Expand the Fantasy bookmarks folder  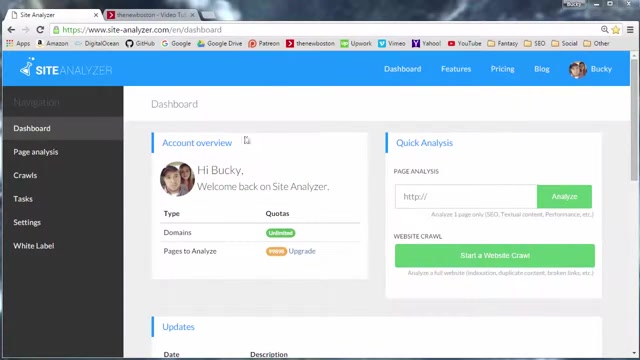click(503, 43)
